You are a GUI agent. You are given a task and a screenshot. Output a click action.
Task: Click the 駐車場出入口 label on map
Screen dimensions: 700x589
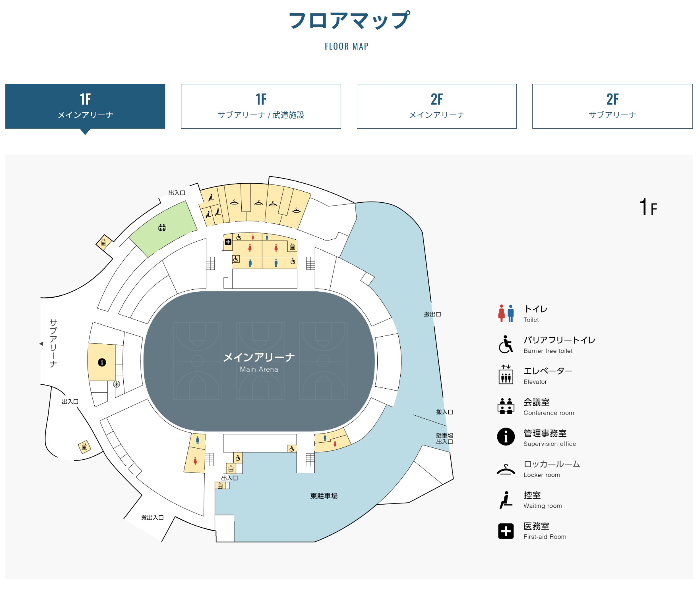click(445, 439)
